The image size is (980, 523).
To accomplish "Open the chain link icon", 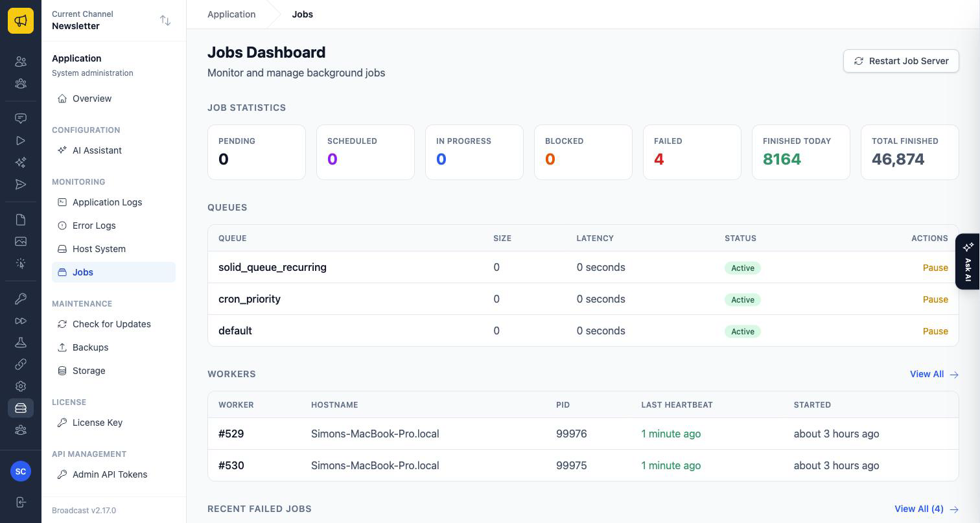I will point(21,364).
